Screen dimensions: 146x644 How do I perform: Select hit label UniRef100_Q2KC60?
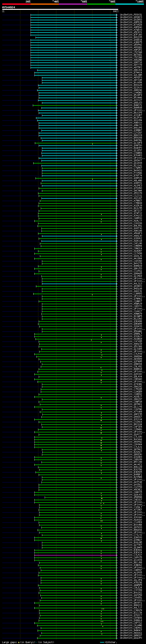(131, 374)
